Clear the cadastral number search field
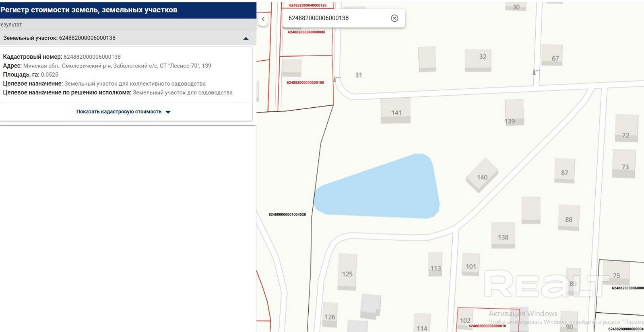644x332 pixels. (394, 18)
